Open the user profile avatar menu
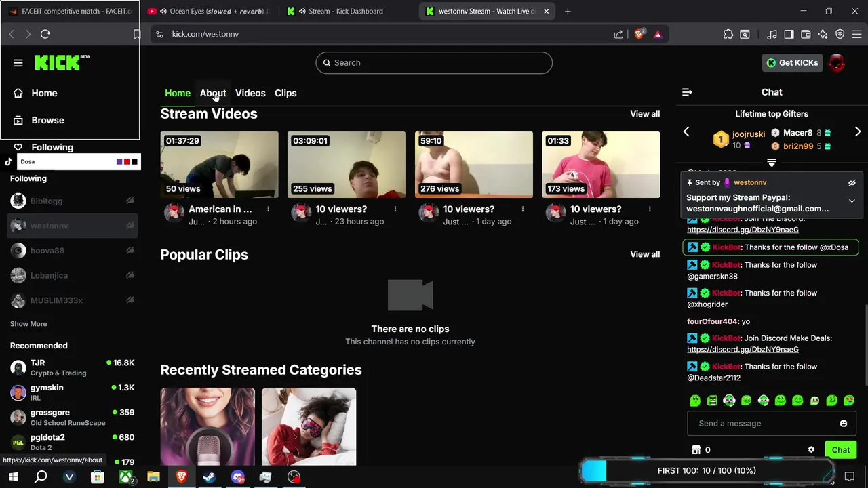This screenshot has width=868, height=488. pyautogui.click(x=837, y=63)
